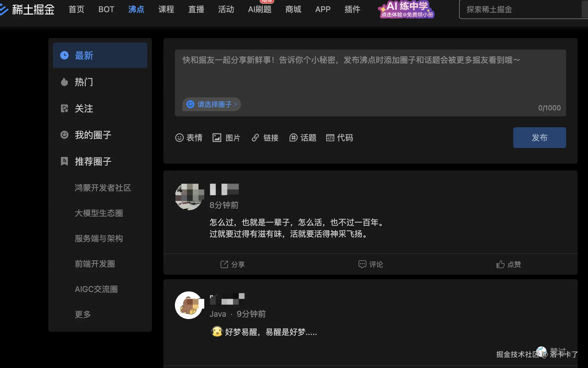Screen dimensions: 588x368
Task: Open the 大模型生态圈 circle
Action: click(x=99, y=213)
